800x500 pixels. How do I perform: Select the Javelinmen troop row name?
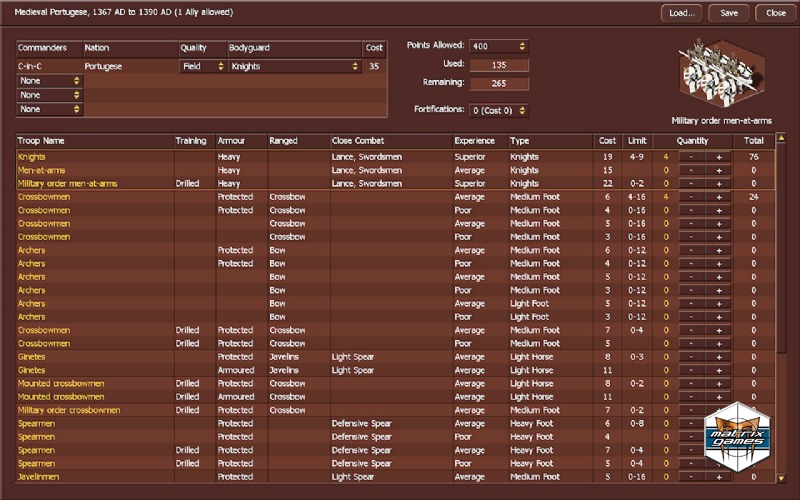[x=40, y=477]
